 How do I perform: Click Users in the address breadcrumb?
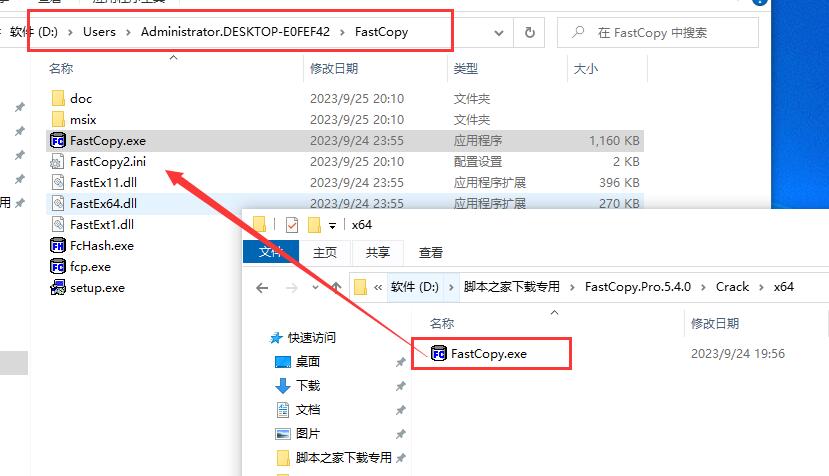point(99,32)
